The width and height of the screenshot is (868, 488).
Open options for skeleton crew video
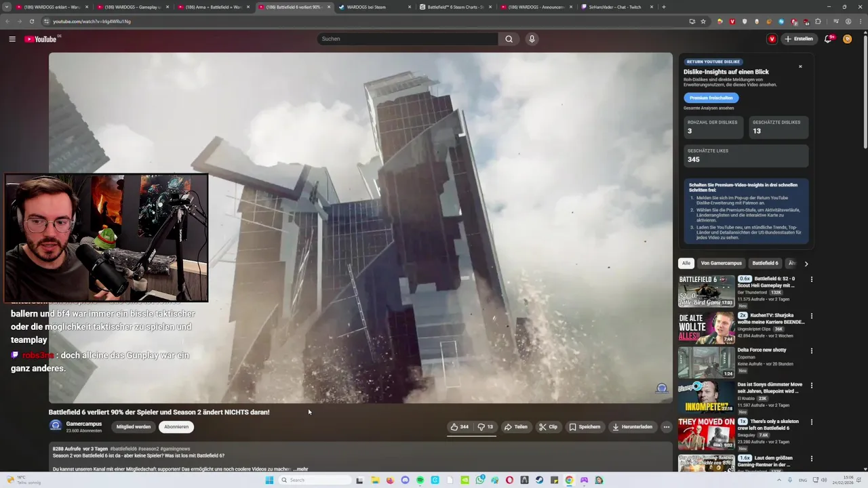811,422
